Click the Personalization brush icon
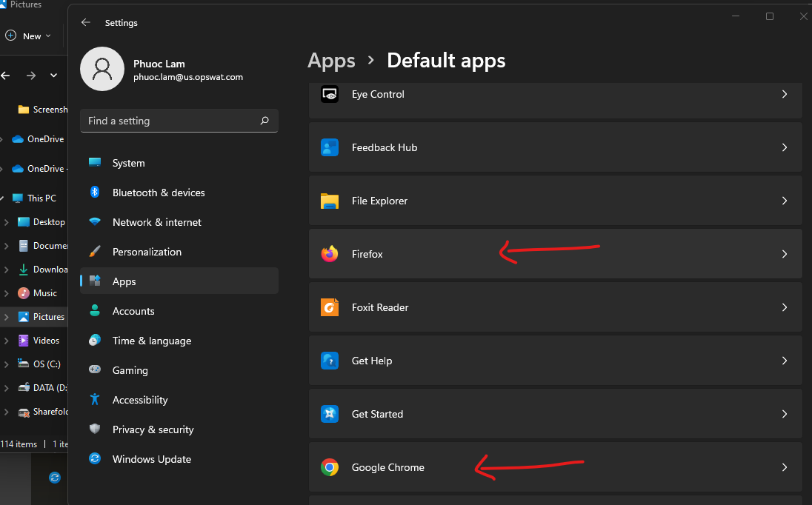Viewport: 812px width, 505px height. click(x=95, y=252)
